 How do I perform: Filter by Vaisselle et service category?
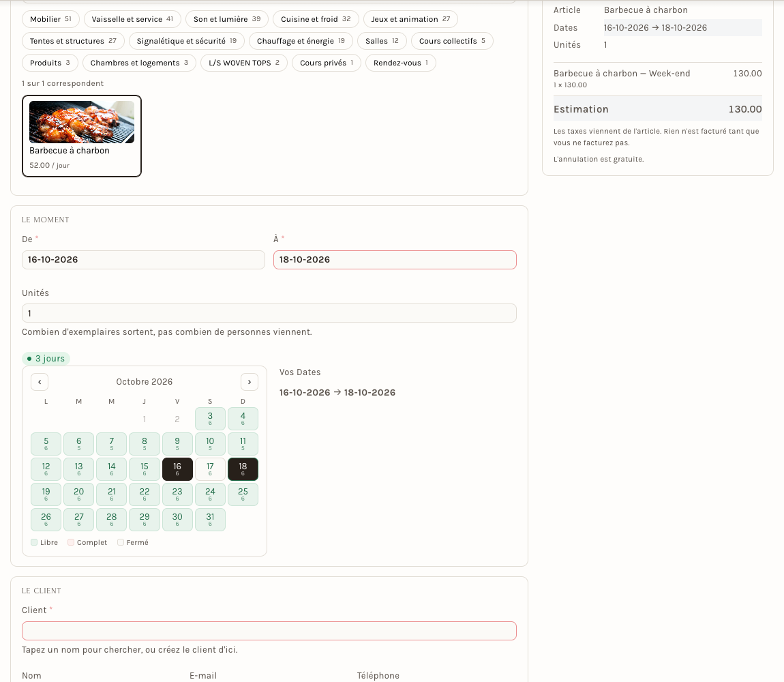(132, 19)
